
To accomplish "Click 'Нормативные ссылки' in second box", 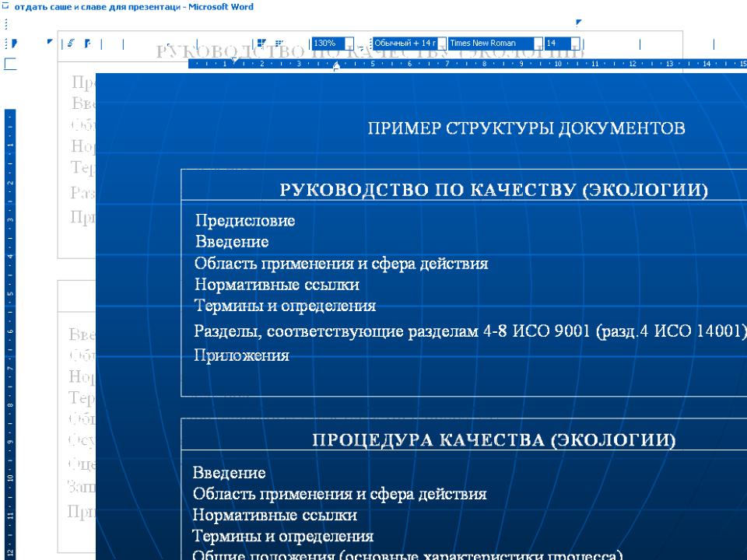I will tap(275, 515).
